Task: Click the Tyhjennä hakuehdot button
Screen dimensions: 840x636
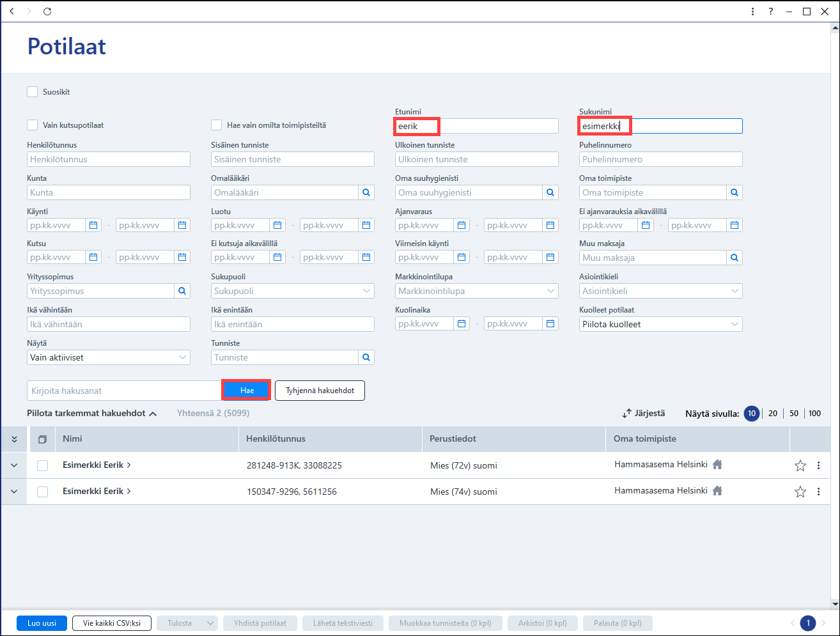Action: click(320, 391)
